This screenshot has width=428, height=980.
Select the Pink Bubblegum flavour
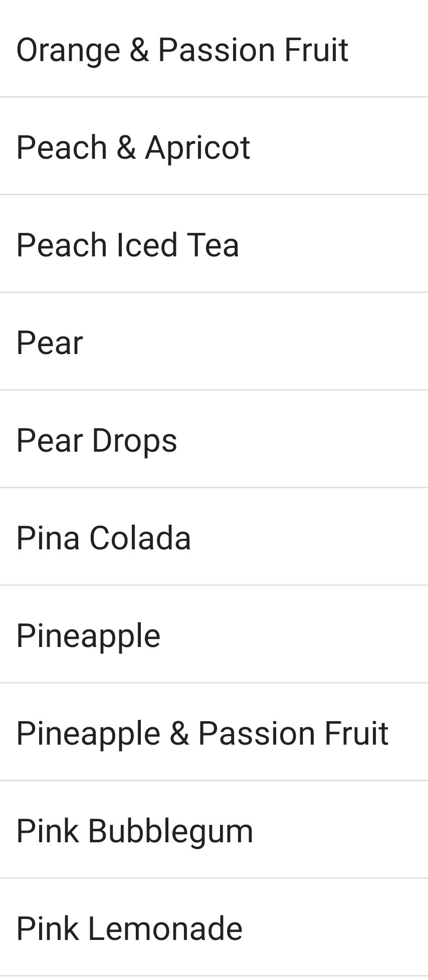[135, 831]
